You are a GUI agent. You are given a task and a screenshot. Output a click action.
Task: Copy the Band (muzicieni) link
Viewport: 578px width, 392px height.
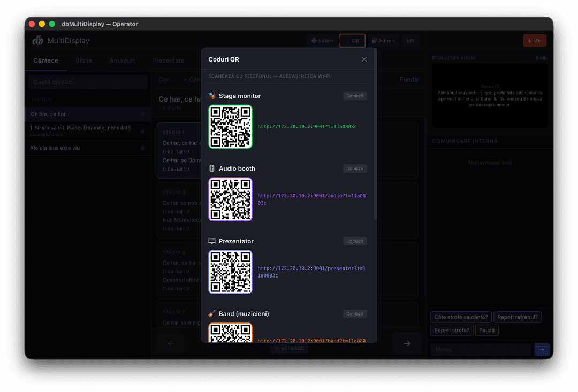(355, 313)
